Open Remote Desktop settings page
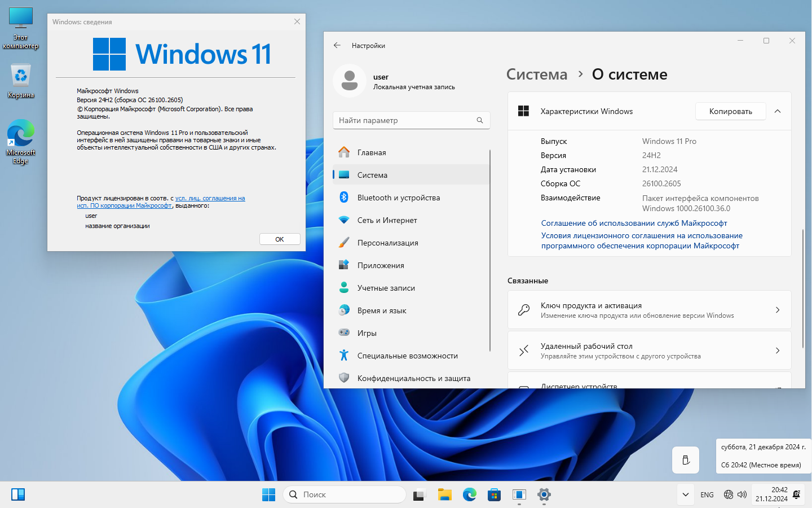 [650, 351]
